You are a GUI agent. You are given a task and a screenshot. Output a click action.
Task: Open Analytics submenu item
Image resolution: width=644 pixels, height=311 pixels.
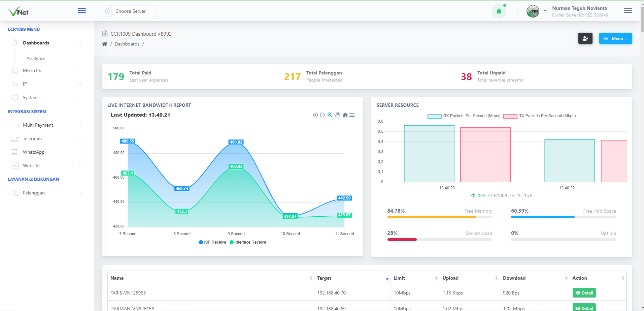[x=36, y=58]
